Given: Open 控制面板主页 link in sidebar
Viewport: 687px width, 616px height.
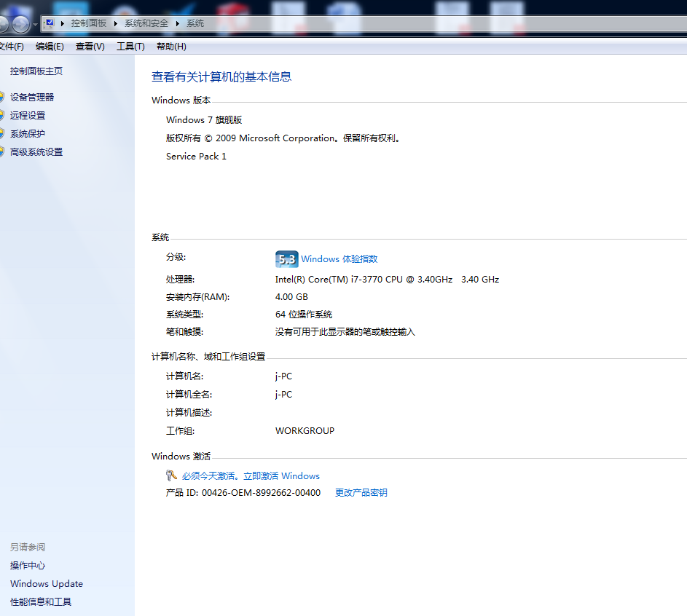Looking at the screenshot, I should pyautogui.click(x=36, y=71).
